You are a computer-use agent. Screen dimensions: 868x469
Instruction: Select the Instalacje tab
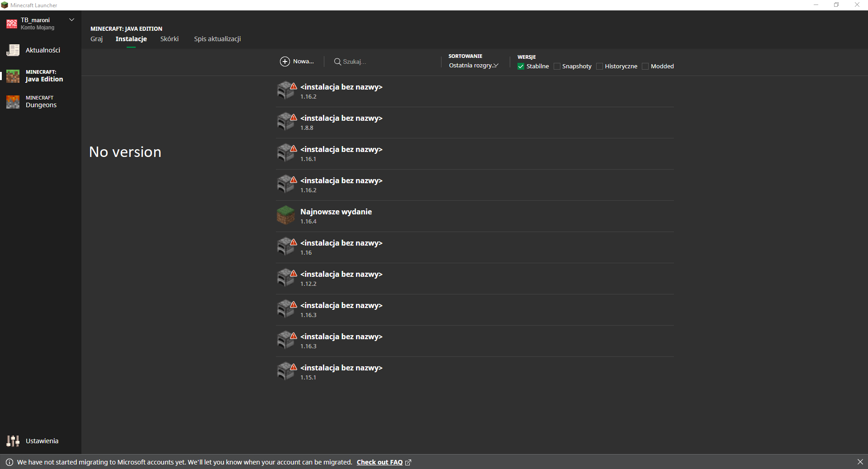[x=131, y=39]
